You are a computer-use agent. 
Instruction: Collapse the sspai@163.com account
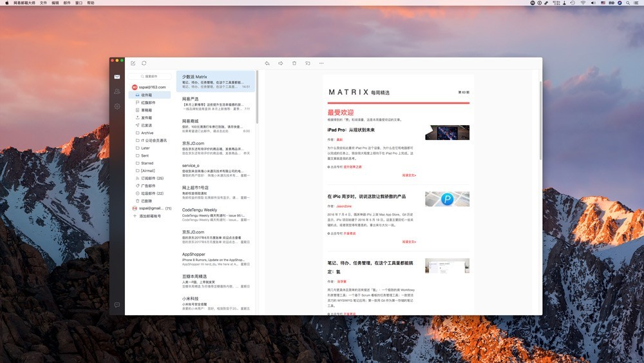click(149, 87)
